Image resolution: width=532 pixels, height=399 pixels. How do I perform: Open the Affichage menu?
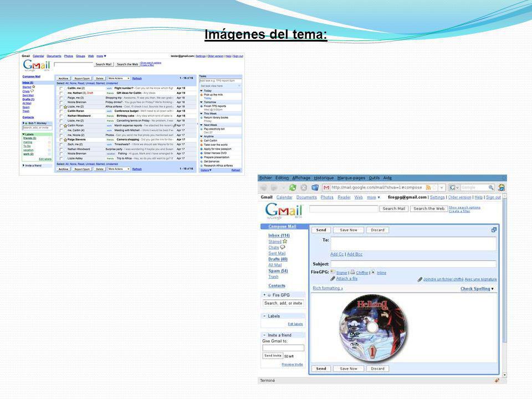(301, 178)
